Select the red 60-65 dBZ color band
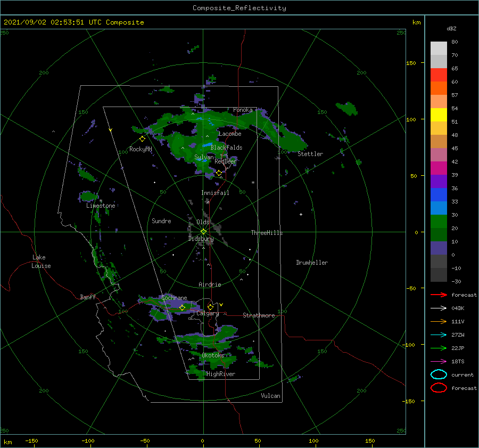This screenshot has width=479, height=448. pyautogui.click(x=439, y=75)
